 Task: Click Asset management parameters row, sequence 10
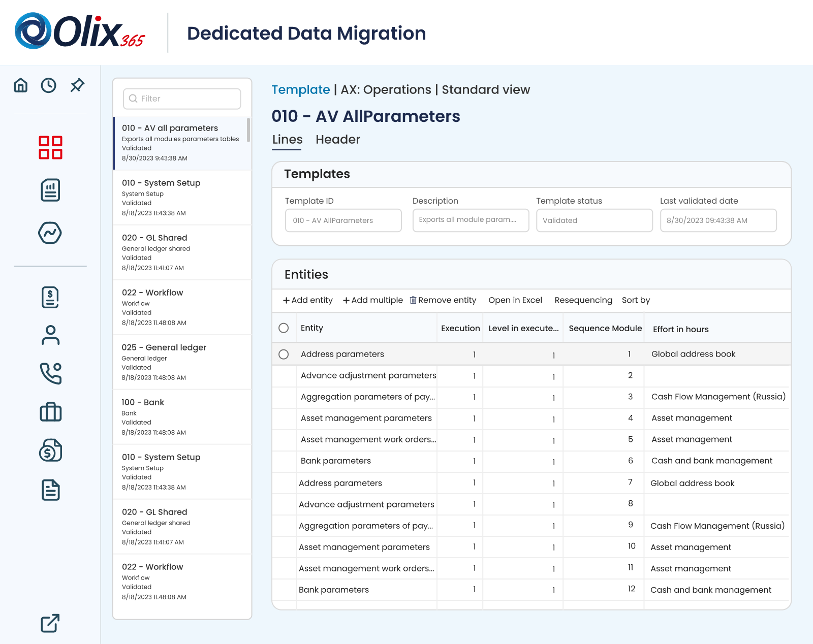click(531, 547)
